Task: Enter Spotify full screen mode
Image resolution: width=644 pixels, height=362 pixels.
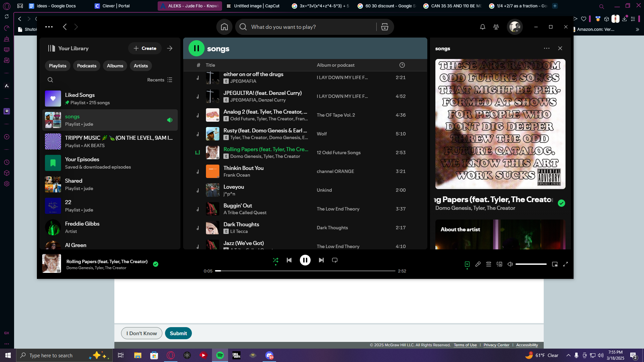Action: [566, 264]
